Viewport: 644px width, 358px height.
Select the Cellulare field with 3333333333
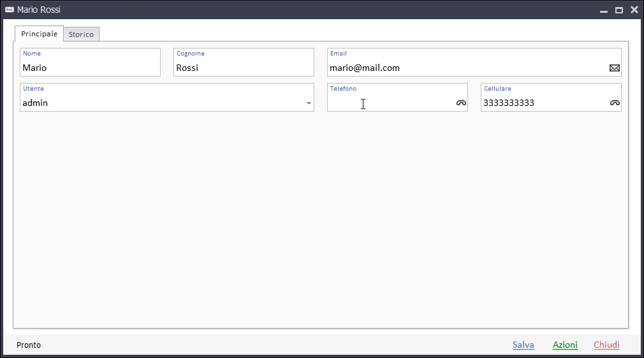[542, 103]
